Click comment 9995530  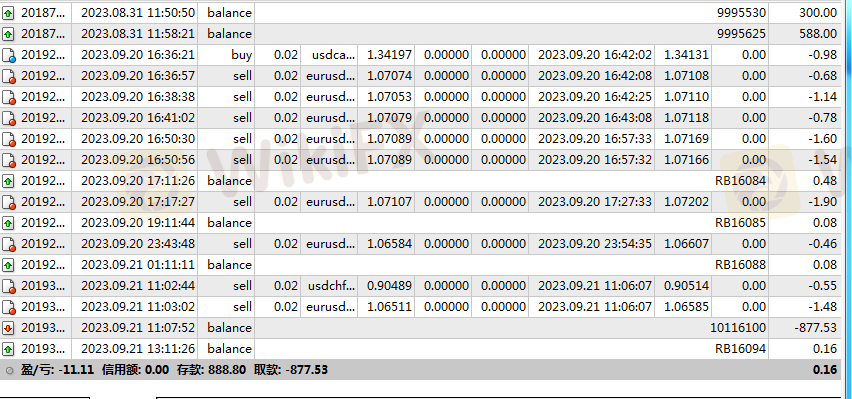(x=741, y=13)
